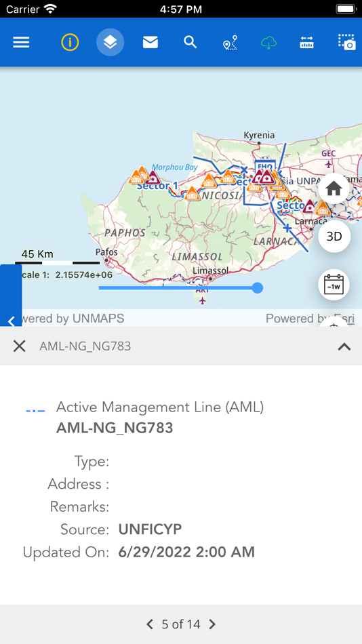Switch the map to 3D view
Viewport: 362px width, 644px height.
coord(334,237)
